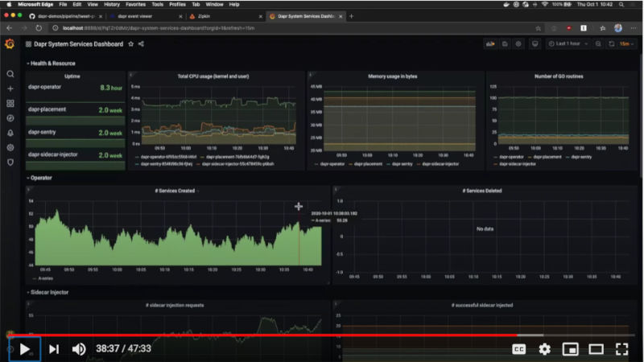Open the File menu

[x=63, y=5]
